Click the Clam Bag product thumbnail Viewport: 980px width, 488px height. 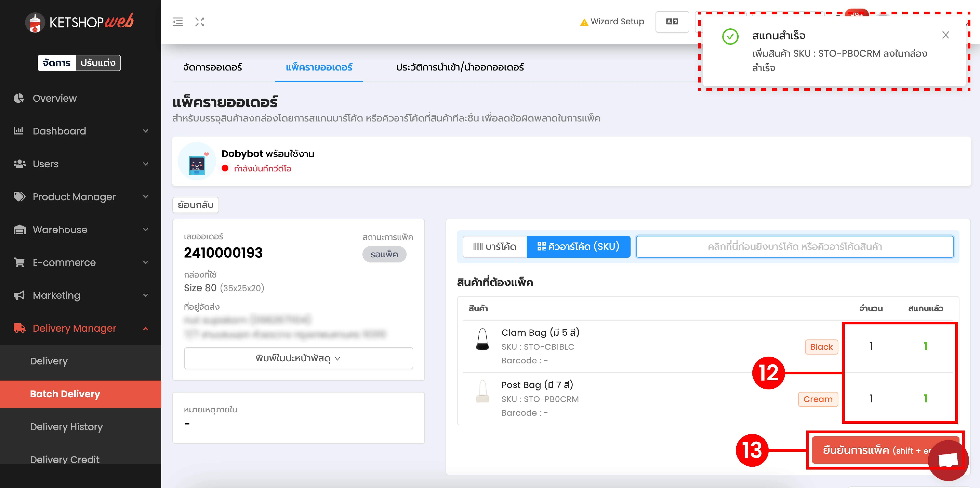pyautogui.click(x=482, y=339)
